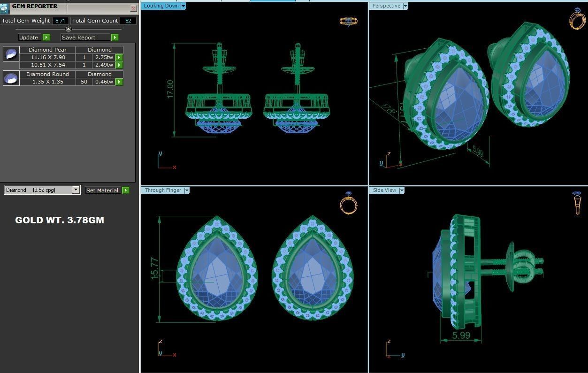The height and width of the screenshot is (373, 588).
Task: Click the green arrow beside 2.75tw
Action: pos(119,57)
